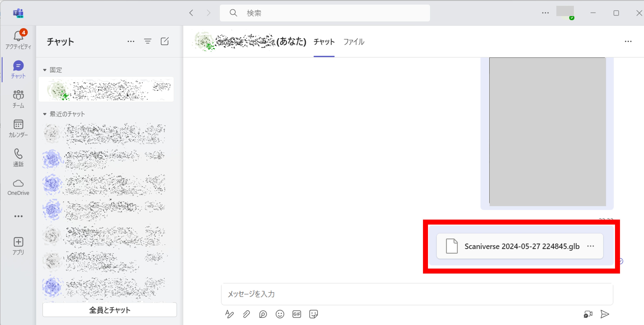This screenshot has width=644, height=325.
Task: Click the メッセージを入力 message box
Action: point(417,294)
